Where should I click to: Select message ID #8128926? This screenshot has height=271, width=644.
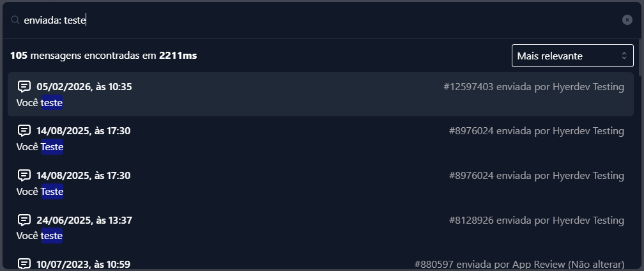[471, 221]
